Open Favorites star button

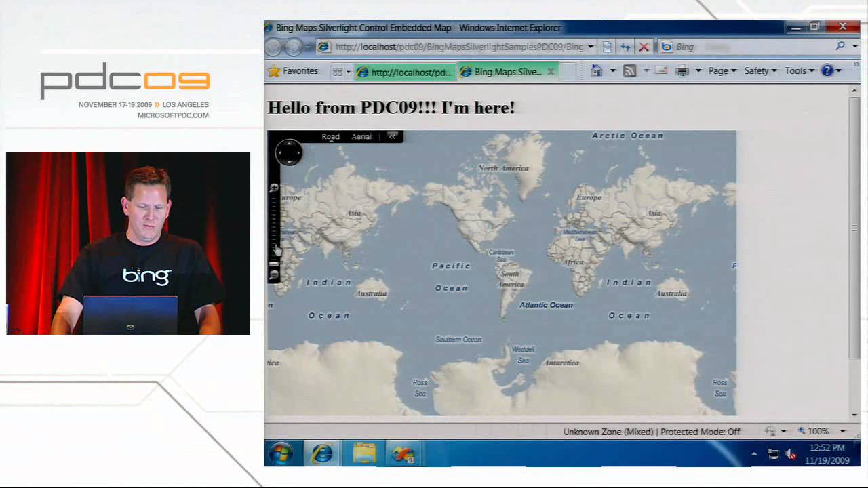pos(293,70)
